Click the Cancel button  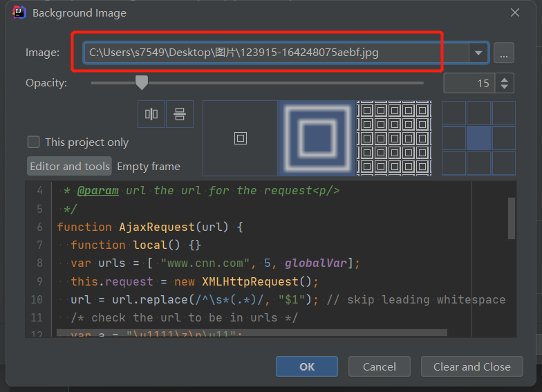click(x=379, y=366)
